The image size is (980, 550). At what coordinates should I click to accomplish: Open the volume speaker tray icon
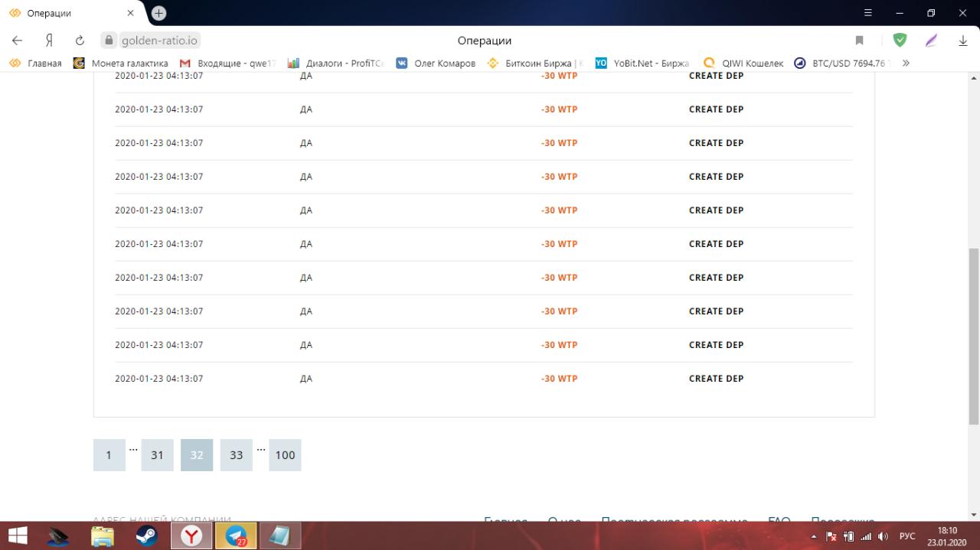click(884, 537)
